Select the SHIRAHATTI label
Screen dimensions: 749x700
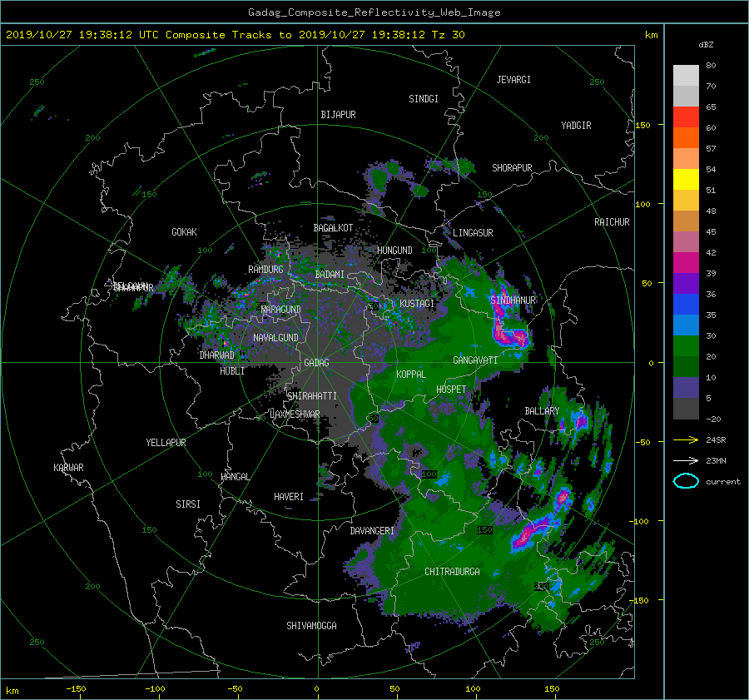coord(312,396)
